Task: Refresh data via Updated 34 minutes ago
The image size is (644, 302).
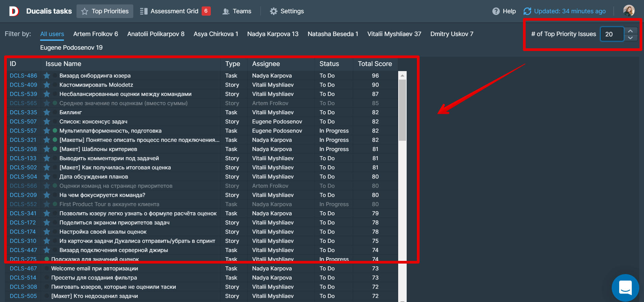Action: (x=564, y=11)
